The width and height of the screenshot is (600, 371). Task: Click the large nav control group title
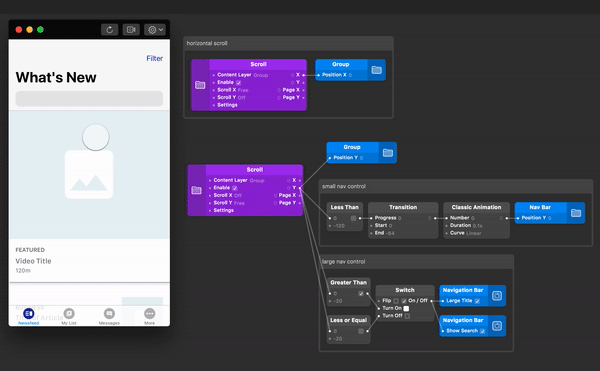344,262
